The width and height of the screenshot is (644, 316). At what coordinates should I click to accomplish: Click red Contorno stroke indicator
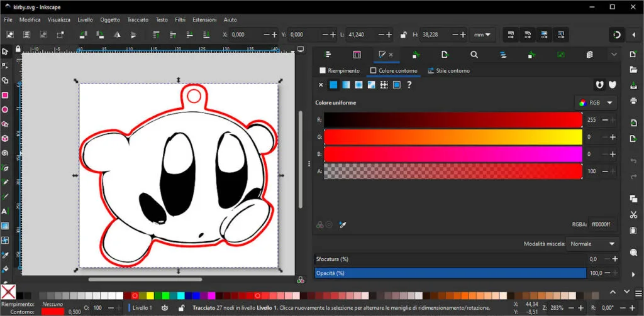coord(53,312)
